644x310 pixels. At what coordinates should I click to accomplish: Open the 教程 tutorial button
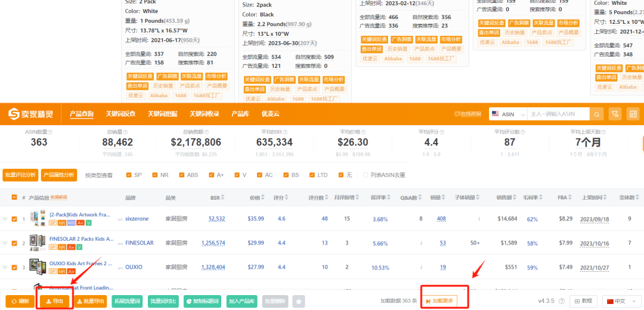[583, 302]
